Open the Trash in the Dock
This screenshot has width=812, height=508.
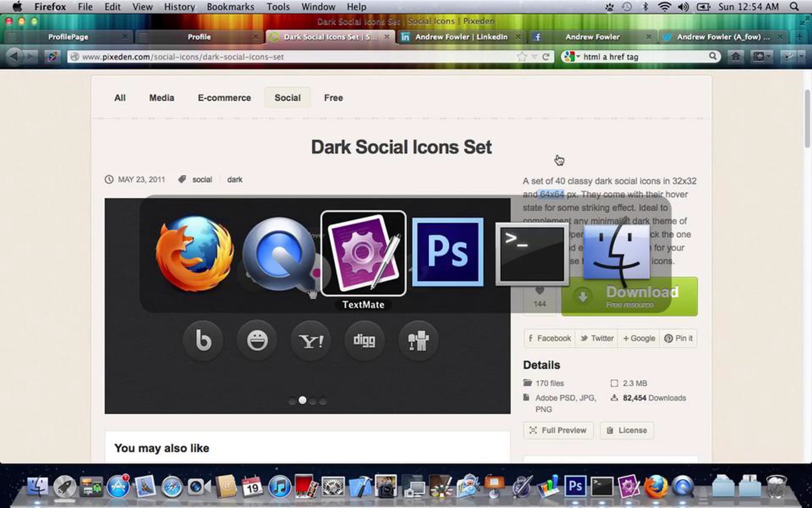pyautogui.click(x=776, y=486)
